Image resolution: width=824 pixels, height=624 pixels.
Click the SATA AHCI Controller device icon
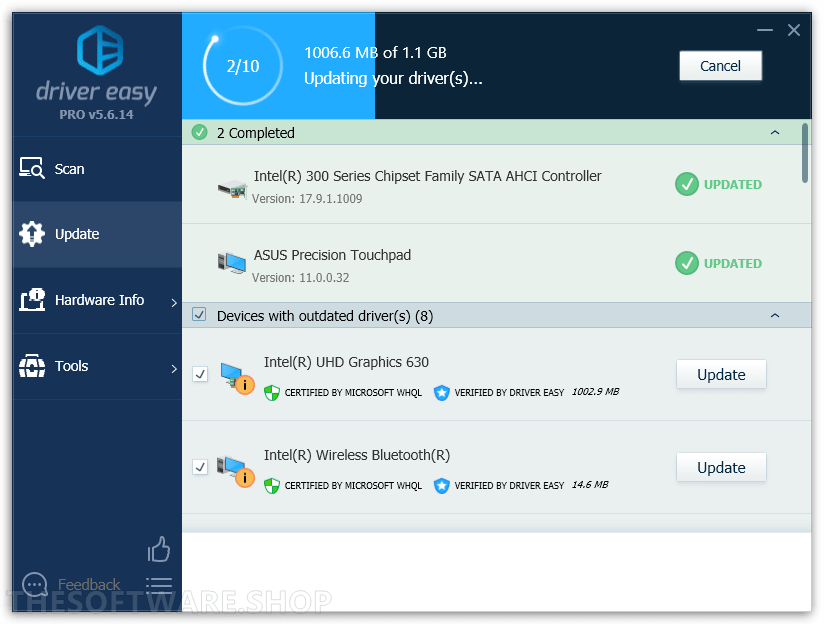232,188
